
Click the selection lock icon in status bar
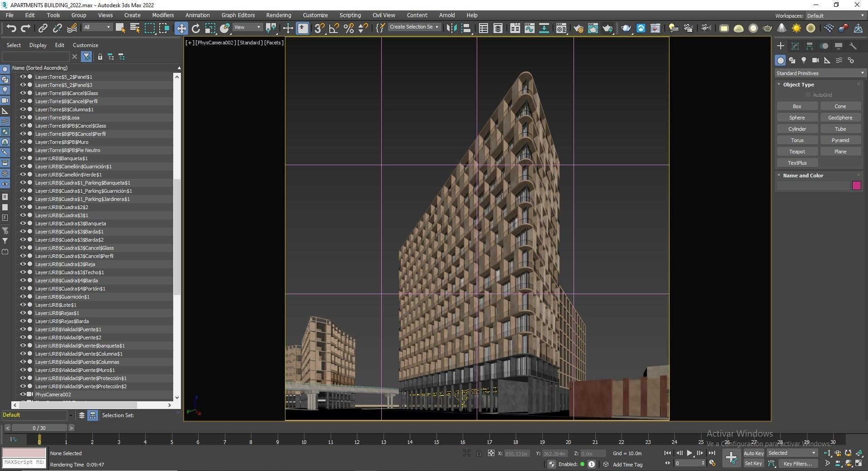(479, 453)
